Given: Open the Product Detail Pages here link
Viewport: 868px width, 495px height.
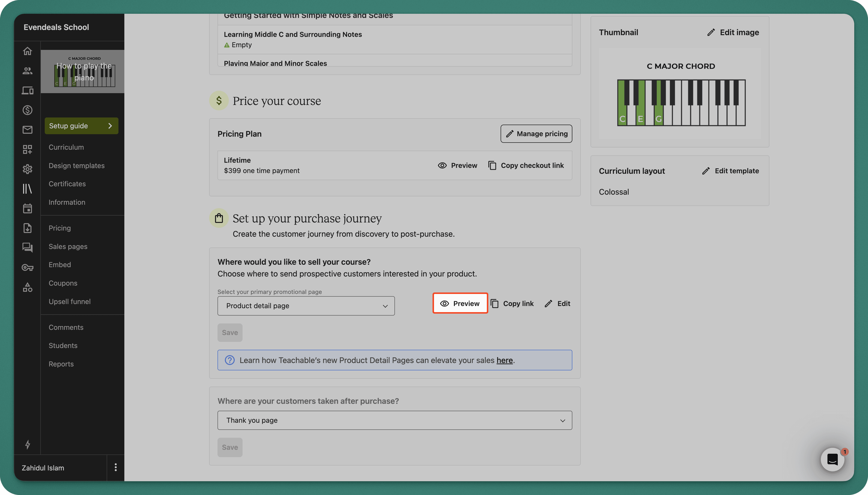Looking at the screenshot, I should 504,360.
